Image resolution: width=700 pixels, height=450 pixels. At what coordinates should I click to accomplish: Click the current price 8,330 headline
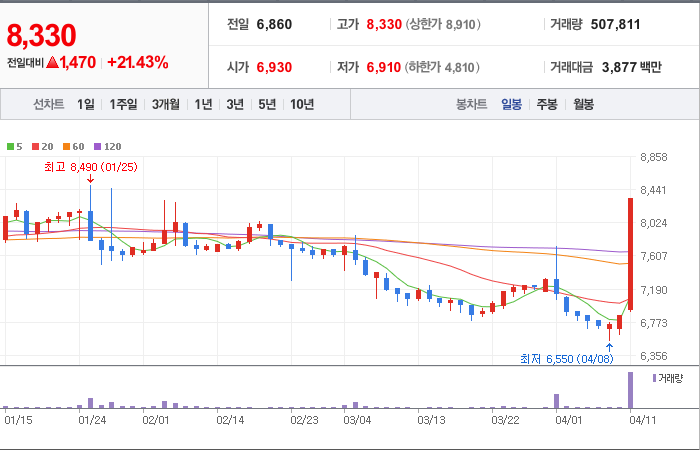tap(42, 35)
